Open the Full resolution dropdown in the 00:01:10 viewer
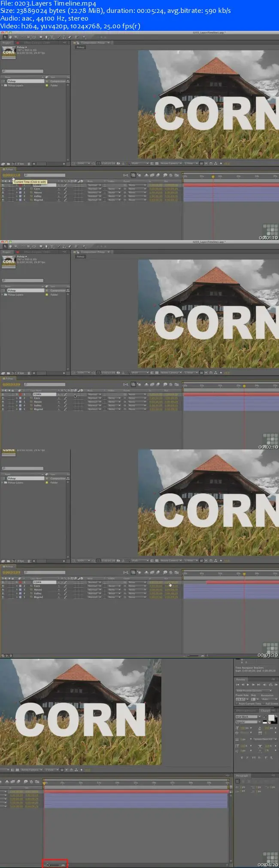This screenshot has height=868, width=279. pos(139,163)
